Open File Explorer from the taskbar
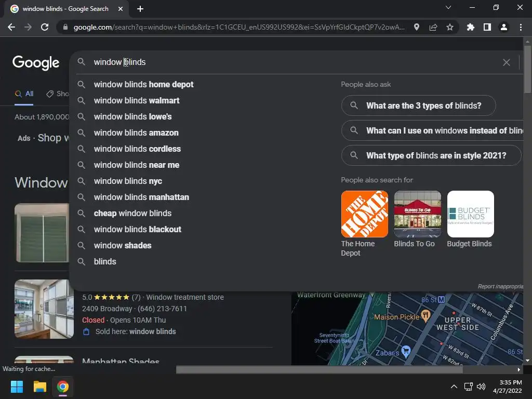532x399 pixels. [x=39, y=387]
